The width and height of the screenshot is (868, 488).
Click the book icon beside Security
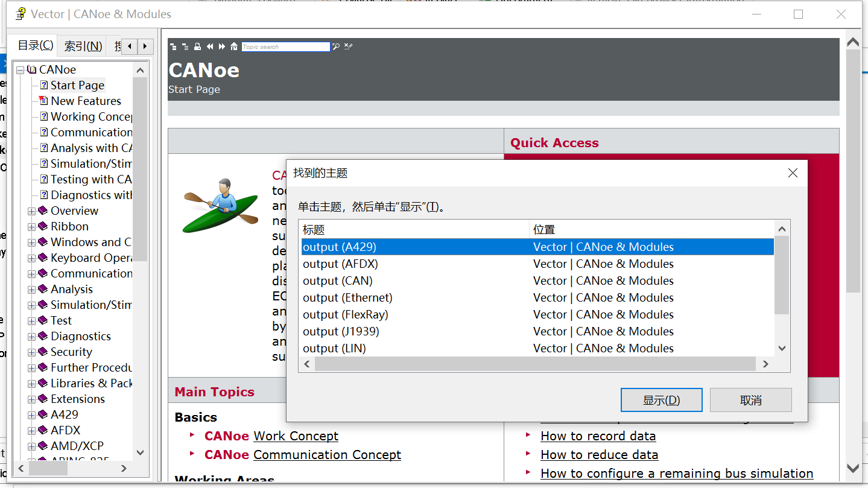[43, 352]
